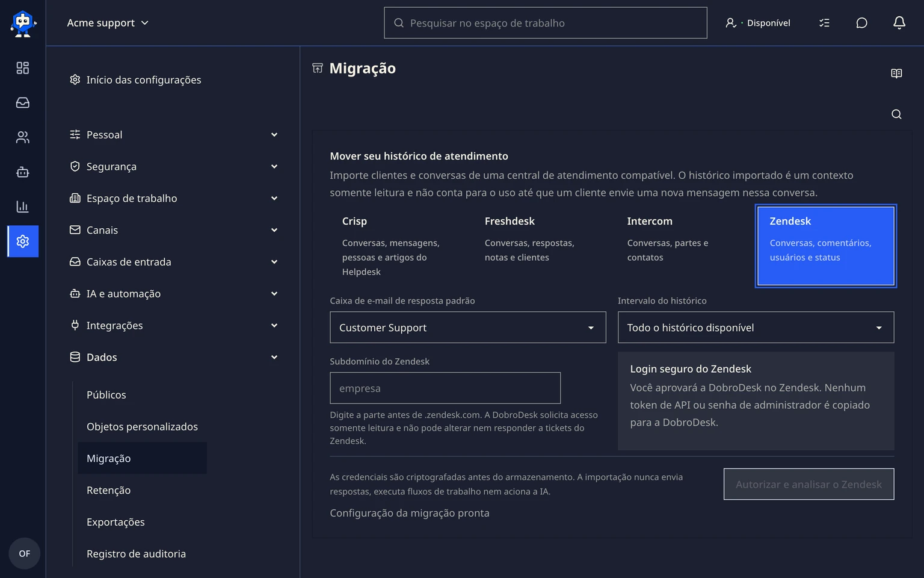
Task: Select the Migração submenu item
Action: click(142, 459)
